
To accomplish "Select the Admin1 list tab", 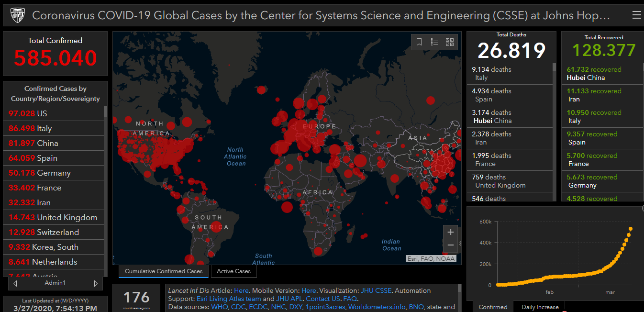I will (56, 283).
